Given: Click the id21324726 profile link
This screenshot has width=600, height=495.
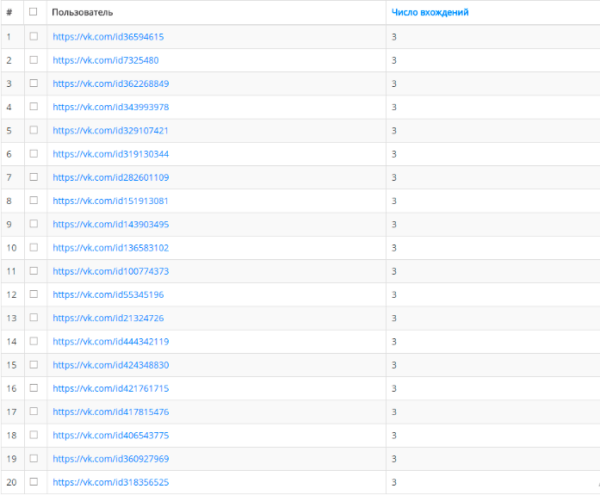Looking at the screenshot, I should 108,318.
